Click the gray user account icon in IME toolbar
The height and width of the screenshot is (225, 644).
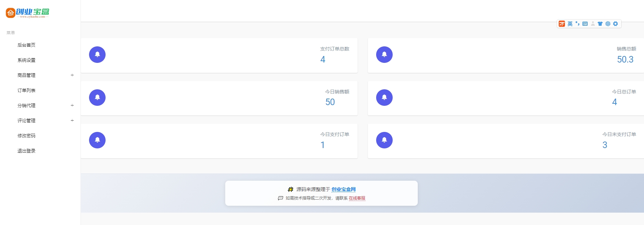(x=593, y=24)
